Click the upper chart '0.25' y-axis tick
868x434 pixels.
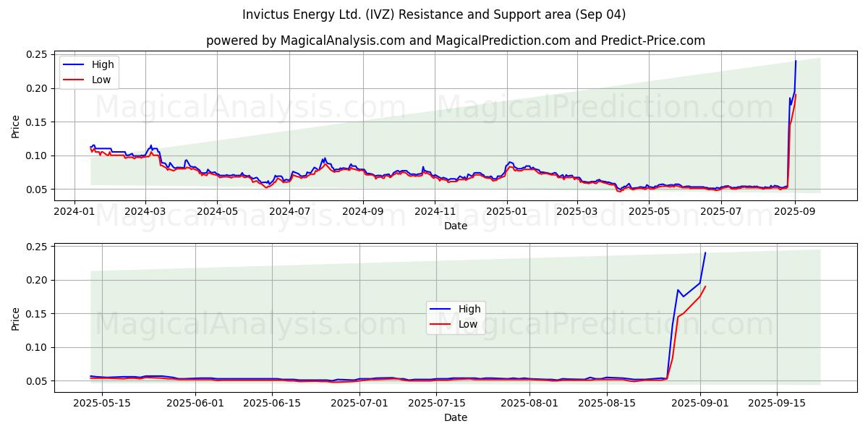[x=38, y=55]
